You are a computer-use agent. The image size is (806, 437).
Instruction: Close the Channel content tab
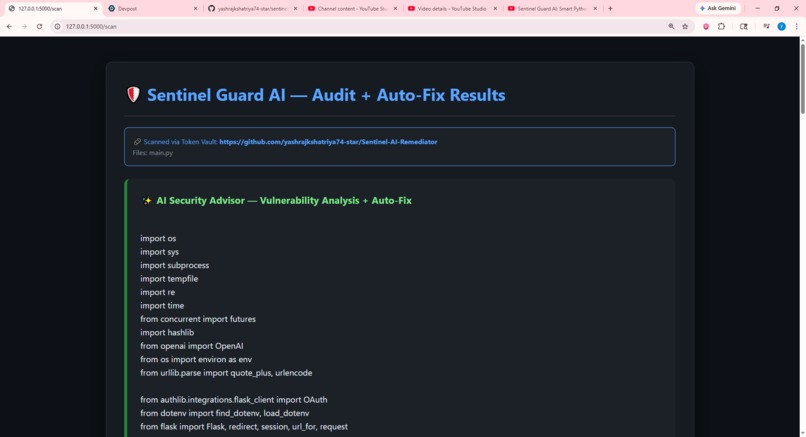click(395, 8)
